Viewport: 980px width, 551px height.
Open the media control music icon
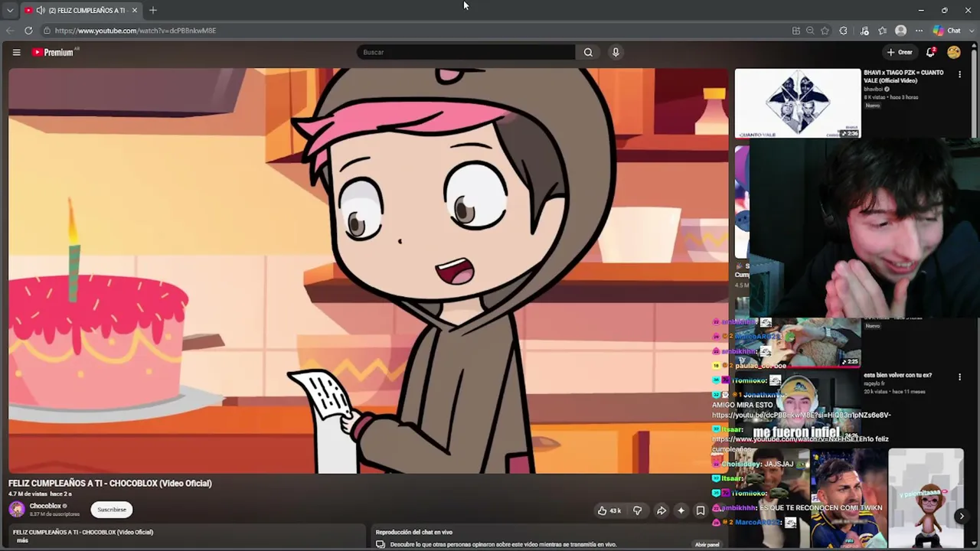[864, 31]
